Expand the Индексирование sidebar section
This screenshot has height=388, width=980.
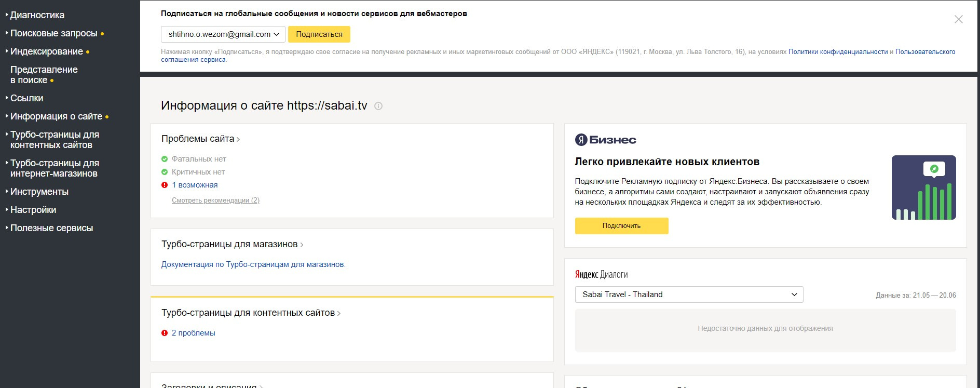point(47,51)
